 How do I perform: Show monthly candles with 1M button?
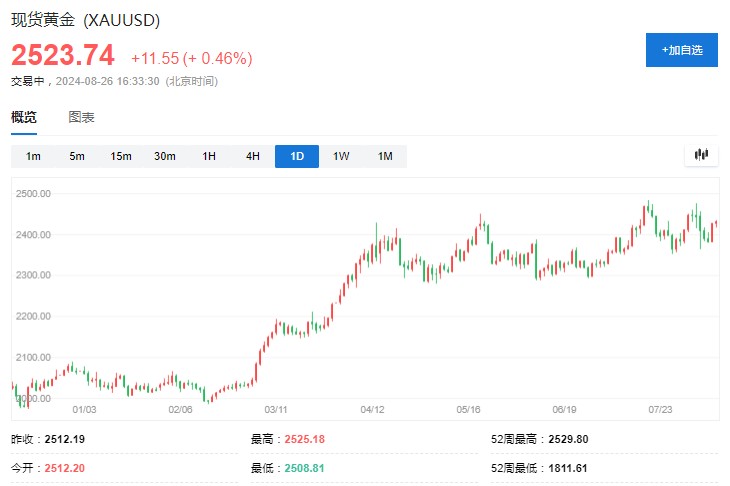tap(385, 156)
